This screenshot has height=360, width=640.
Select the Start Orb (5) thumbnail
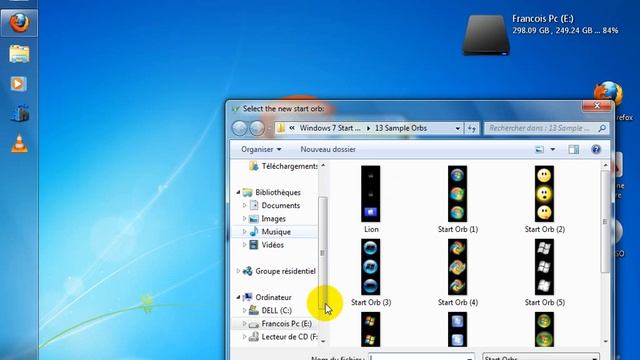[544, 267]
